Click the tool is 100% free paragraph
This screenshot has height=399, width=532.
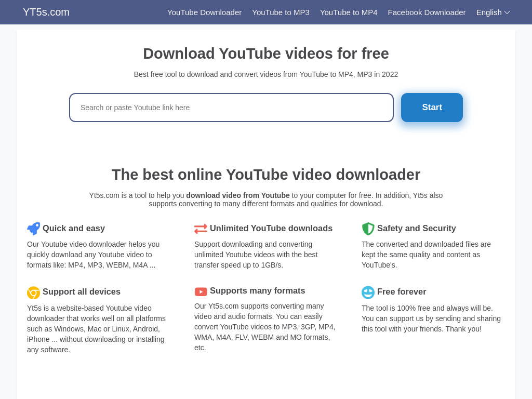431,318
